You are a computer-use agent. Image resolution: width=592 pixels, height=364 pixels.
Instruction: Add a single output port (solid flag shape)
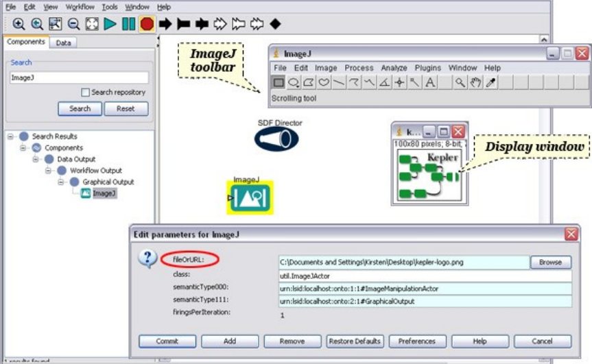[183, 24]
